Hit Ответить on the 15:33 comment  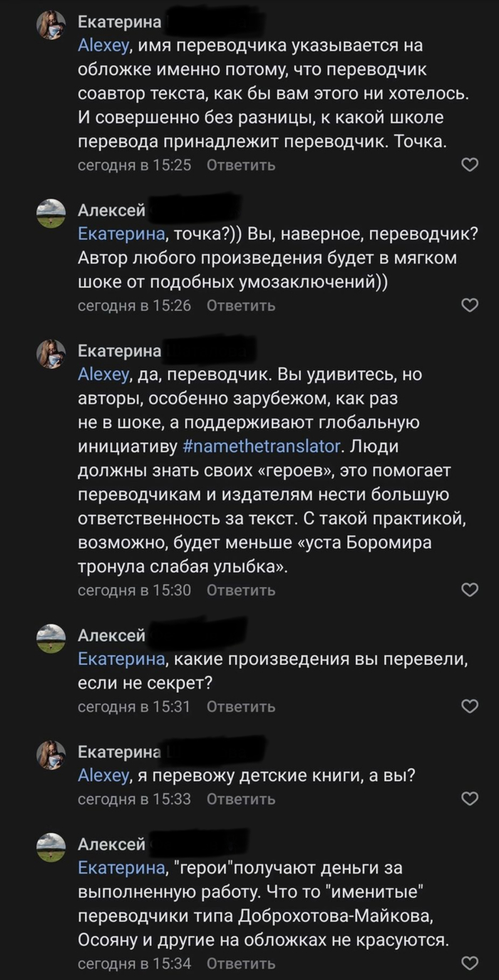[x=240, y=799]
